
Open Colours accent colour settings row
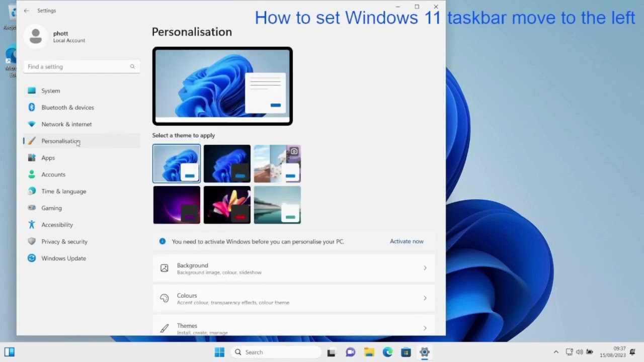coord(294,298)
